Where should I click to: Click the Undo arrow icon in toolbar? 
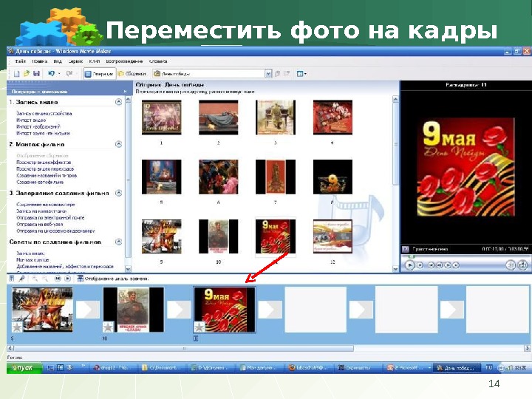[52, 73]
